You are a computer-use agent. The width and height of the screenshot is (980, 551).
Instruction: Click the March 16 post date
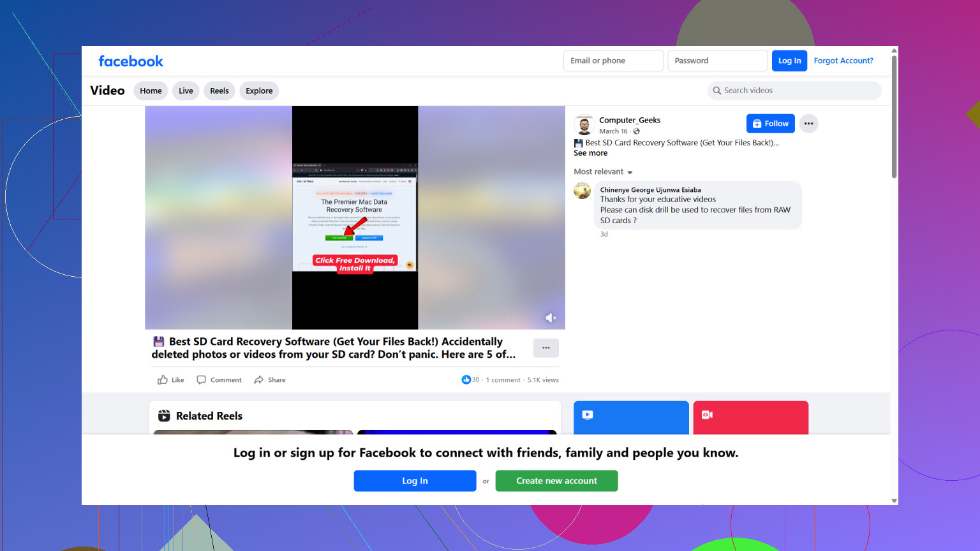pos(613,131)
